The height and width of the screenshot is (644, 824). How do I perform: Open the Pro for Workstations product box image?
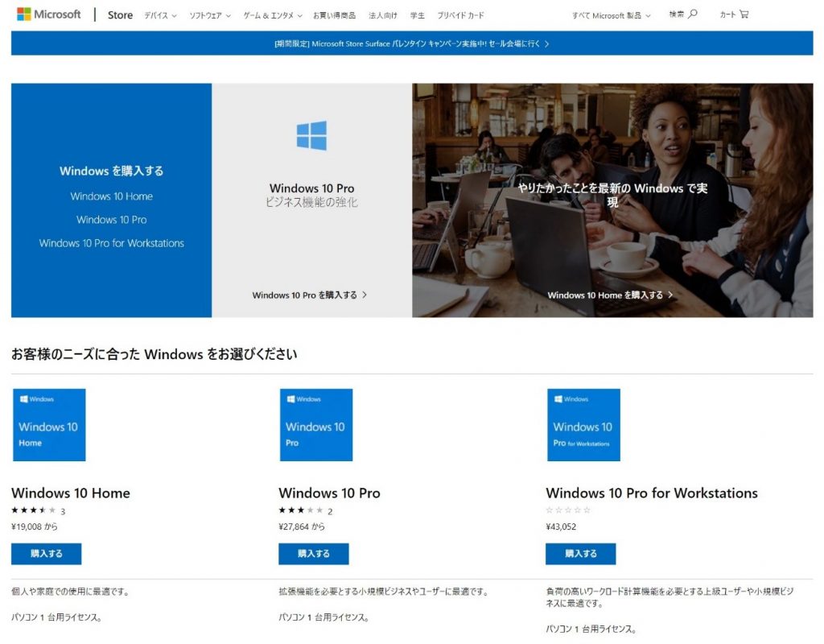click(x=583, y=425)
